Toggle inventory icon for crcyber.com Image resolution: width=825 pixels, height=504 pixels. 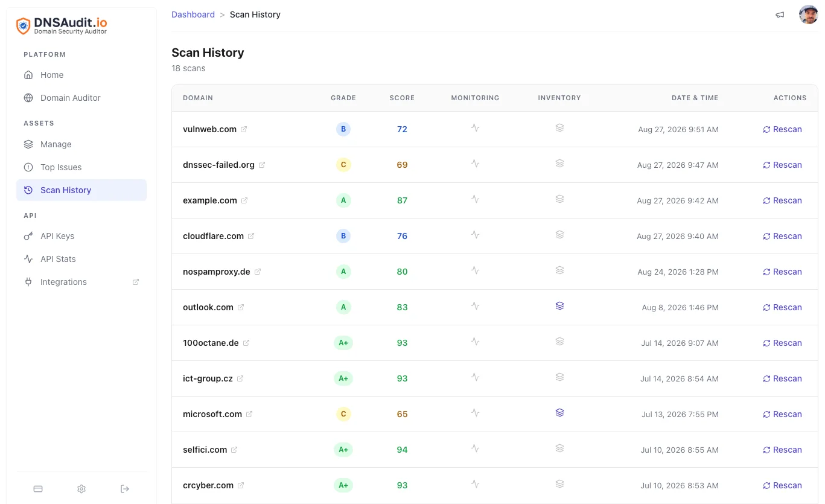(559, 484)
